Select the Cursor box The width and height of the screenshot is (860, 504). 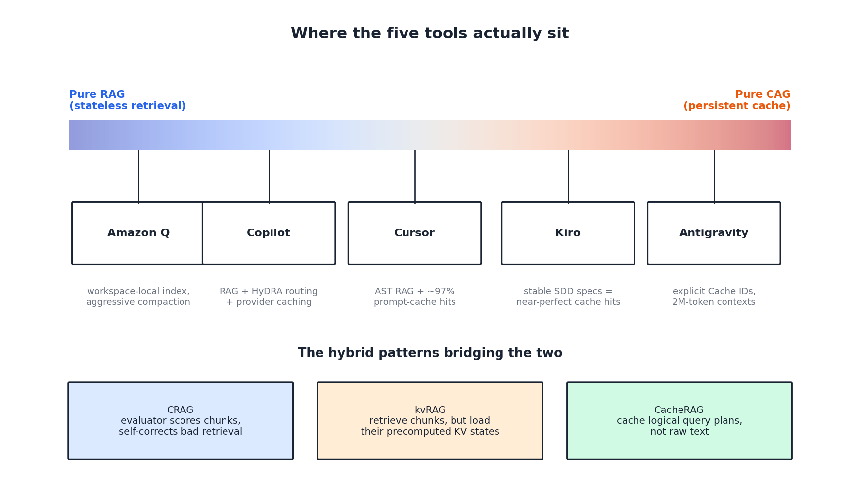coord(414,233)
